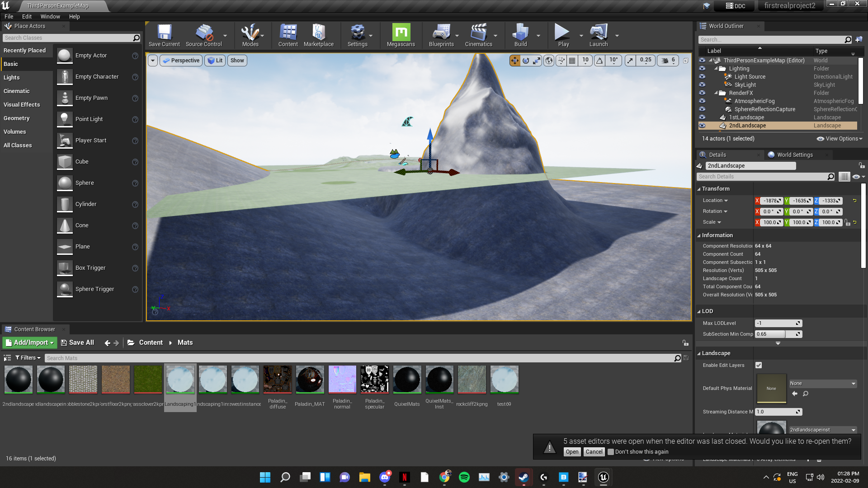Open Source Control toolbar button

click(204, 35)
